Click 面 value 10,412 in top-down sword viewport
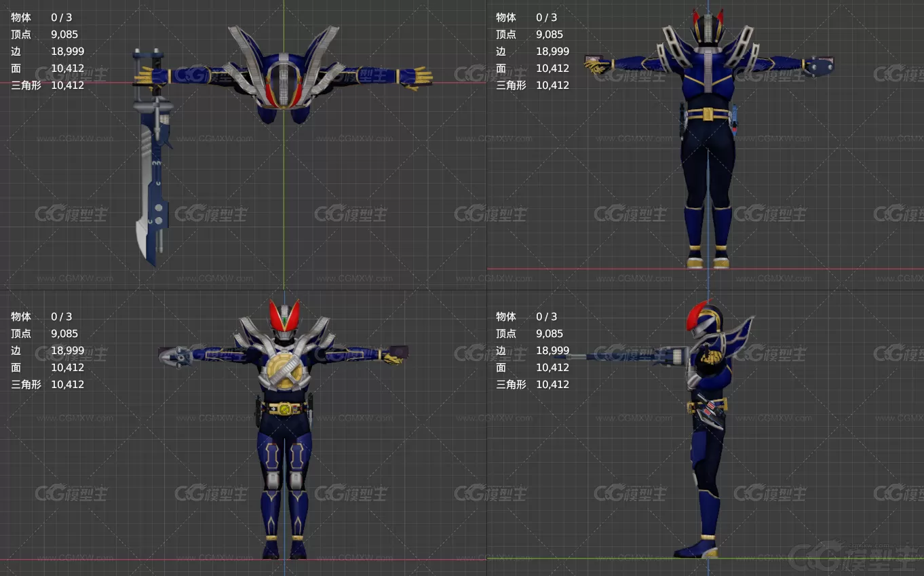The width and height of the screenshot is (924, 576). pyautogui.click(x=67, y=68)
